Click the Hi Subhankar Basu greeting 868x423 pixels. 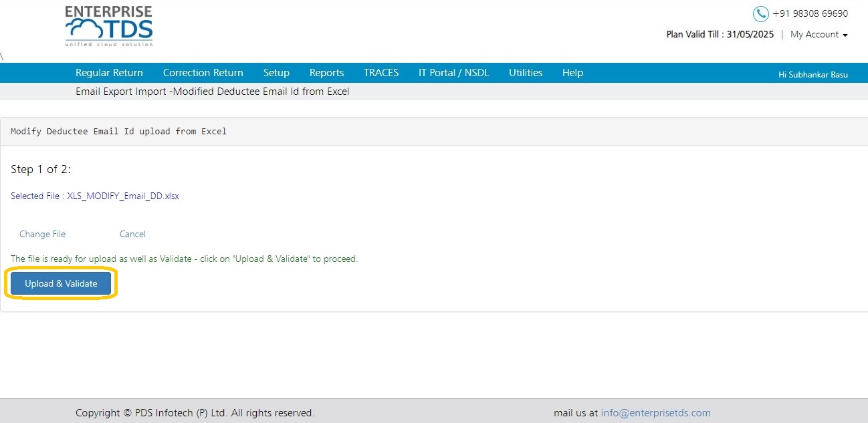tap(813, 75)
